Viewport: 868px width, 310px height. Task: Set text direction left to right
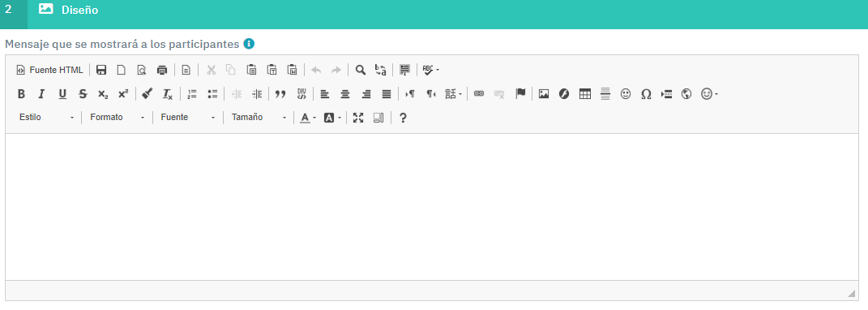click(x=410, y=93)
